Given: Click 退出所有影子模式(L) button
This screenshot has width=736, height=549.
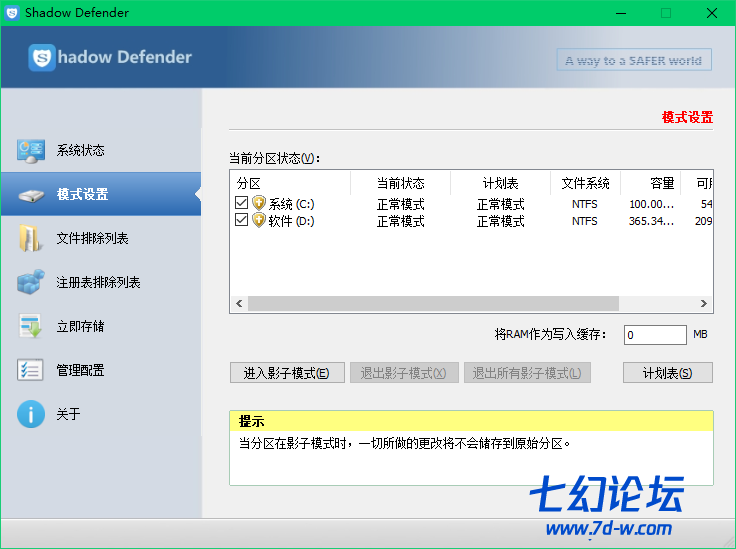Looking at the screenshot, I should (x=527, y=373).
